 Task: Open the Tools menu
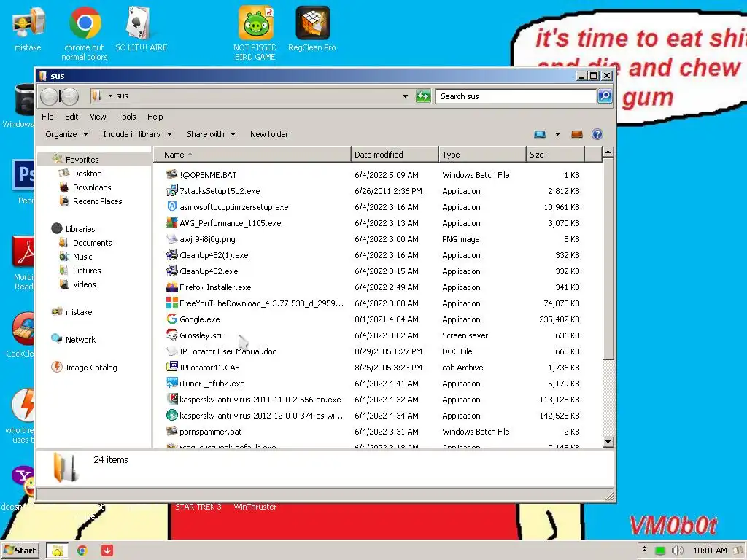(x=127, y=117)
